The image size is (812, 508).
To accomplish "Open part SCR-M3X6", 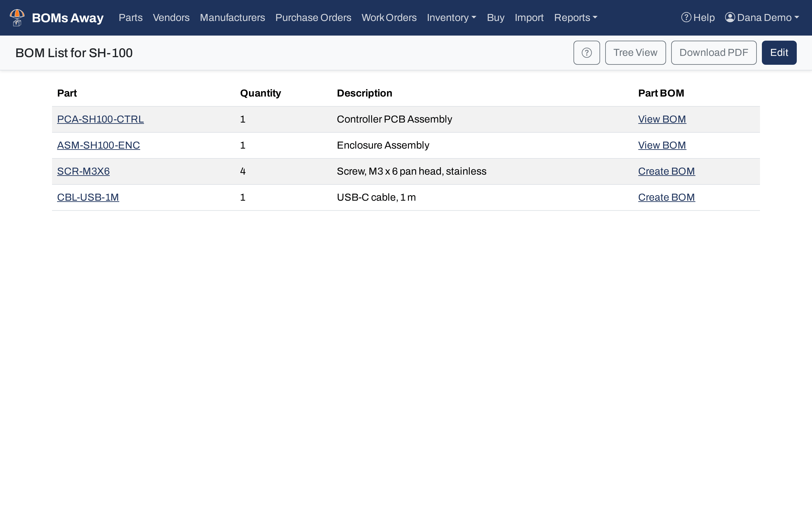I will [83, 171].
